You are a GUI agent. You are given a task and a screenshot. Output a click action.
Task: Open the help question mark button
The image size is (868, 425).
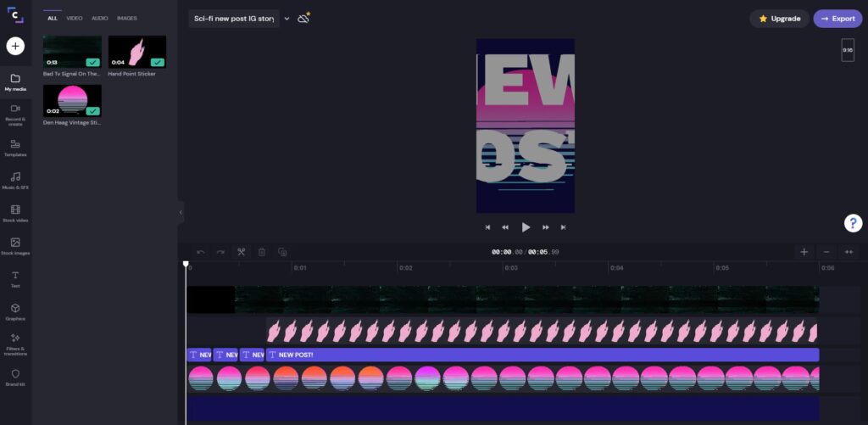[853, 223]
